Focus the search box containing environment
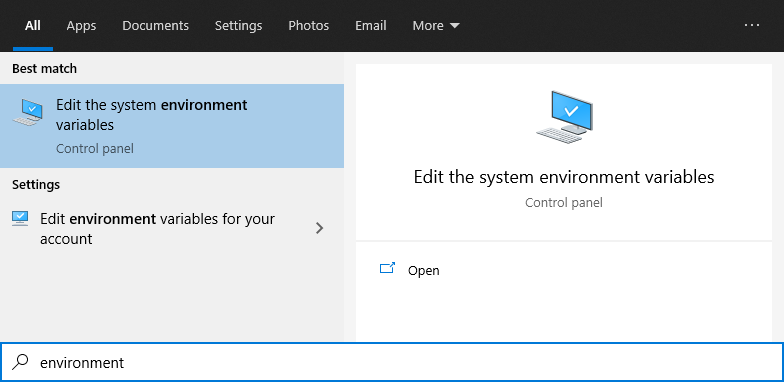Image resolution: width=784 pixels, height=382 pixels. (x=392, y=362)
